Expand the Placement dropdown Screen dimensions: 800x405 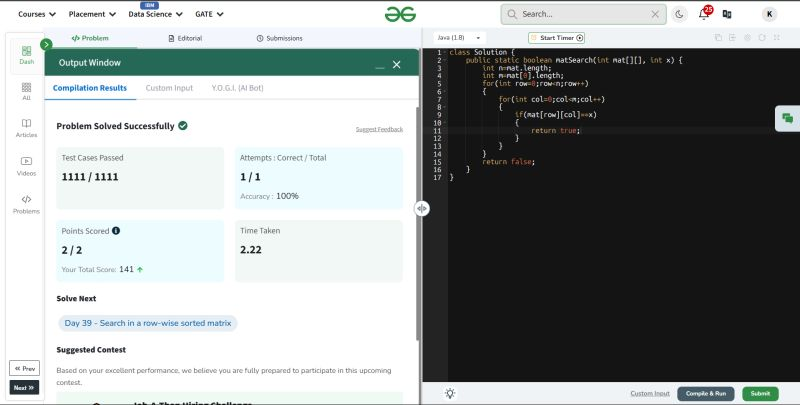[92, 14]
